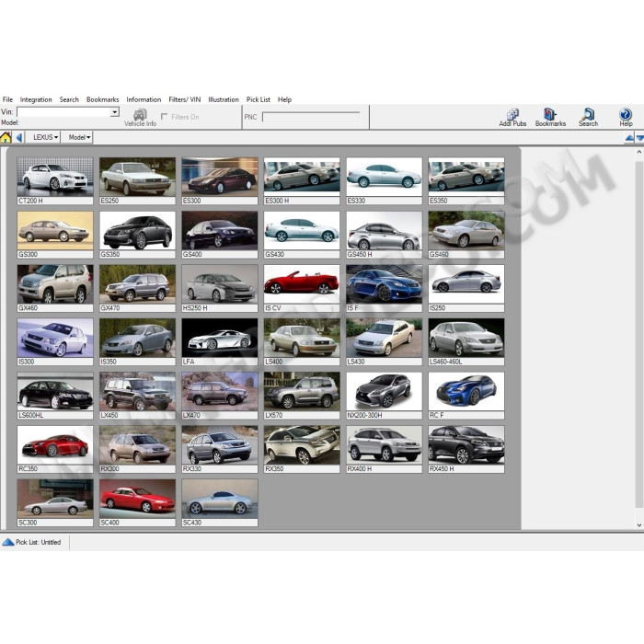This screenshot has width=644, height=644.
Task: Select the LX570 model thumbnail
Action: pyautogui.click(x=302, y=396)
